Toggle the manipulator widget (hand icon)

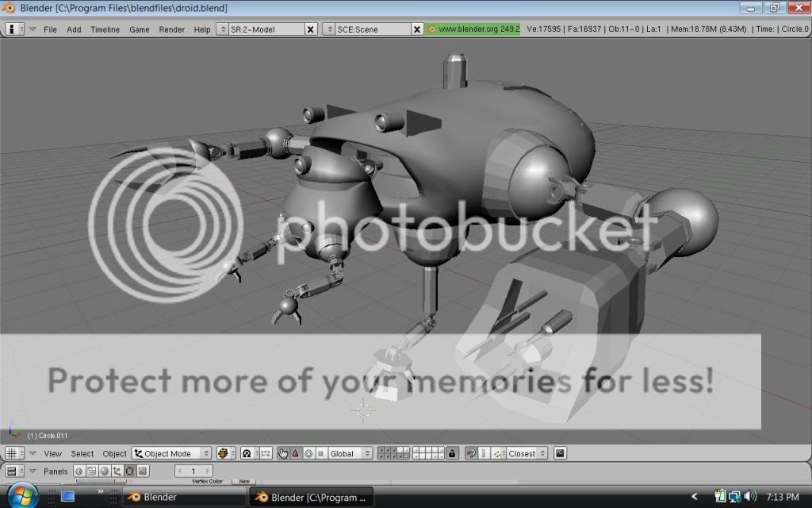283,452
